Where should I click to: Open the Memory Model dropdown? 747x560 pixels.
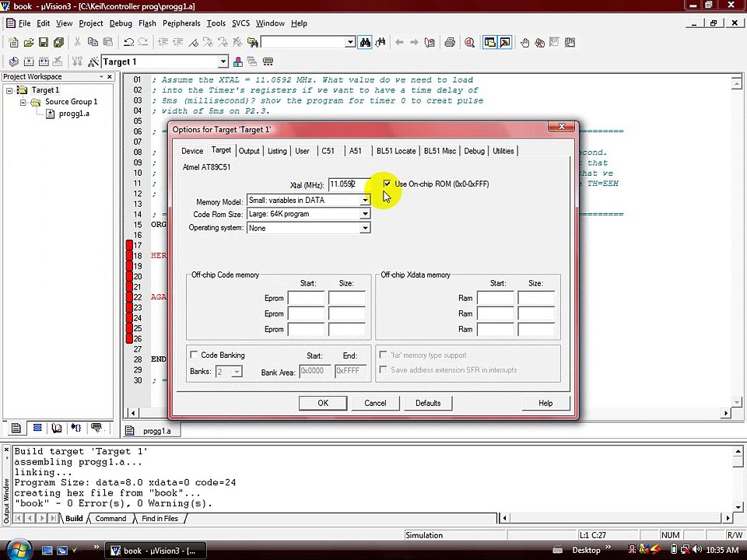pos(364,200)
